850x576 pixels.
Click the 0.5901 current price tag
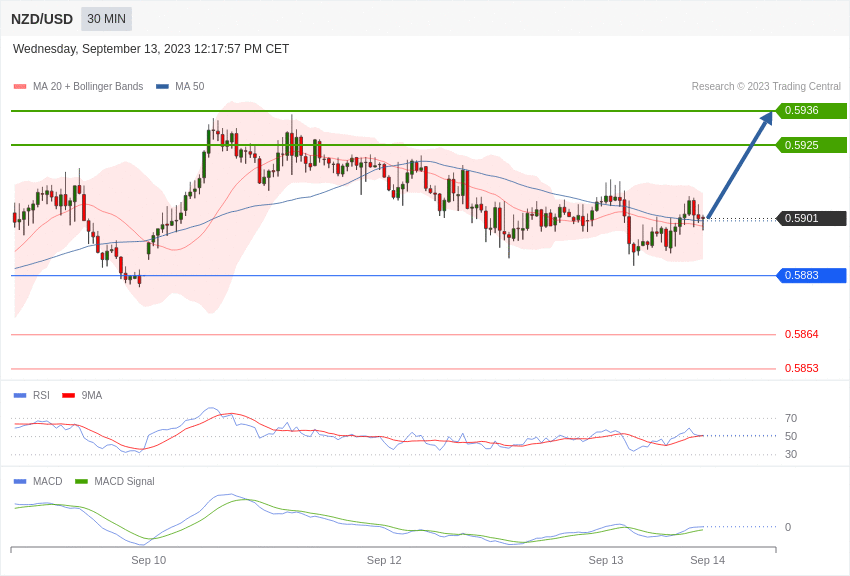(811, 218)
